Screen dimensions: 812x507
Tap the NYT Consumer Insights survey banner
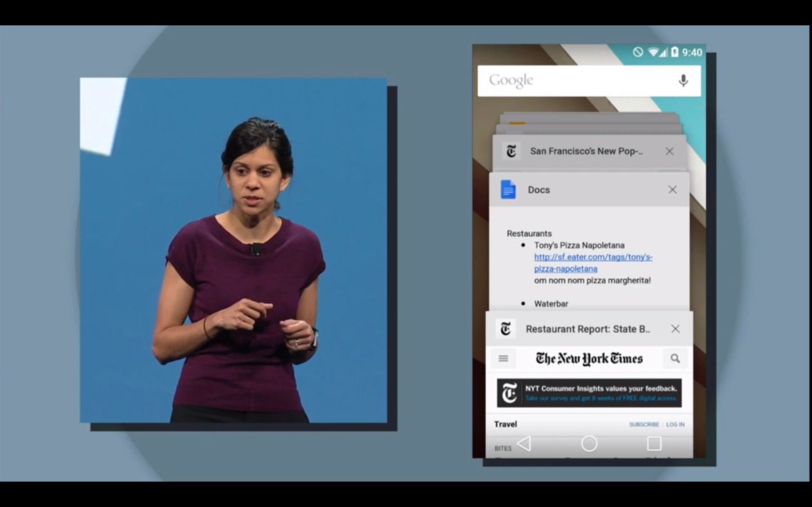(589, 393)
